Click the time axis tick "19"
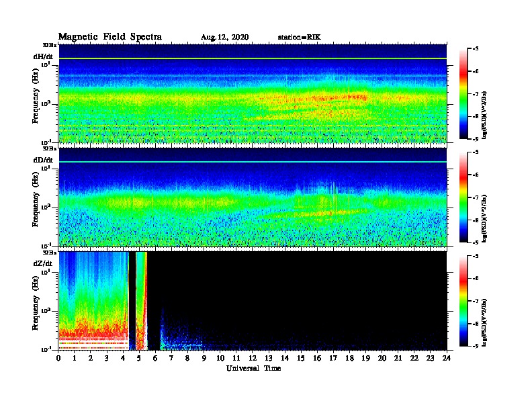The image size is (532, 411). (365, 359)
